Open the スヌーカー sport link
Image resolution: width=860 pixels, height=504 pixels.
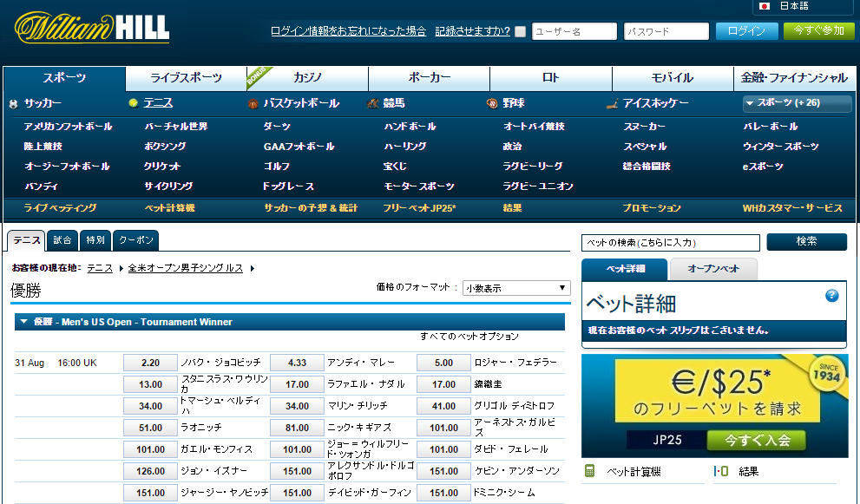pos(645,127)
